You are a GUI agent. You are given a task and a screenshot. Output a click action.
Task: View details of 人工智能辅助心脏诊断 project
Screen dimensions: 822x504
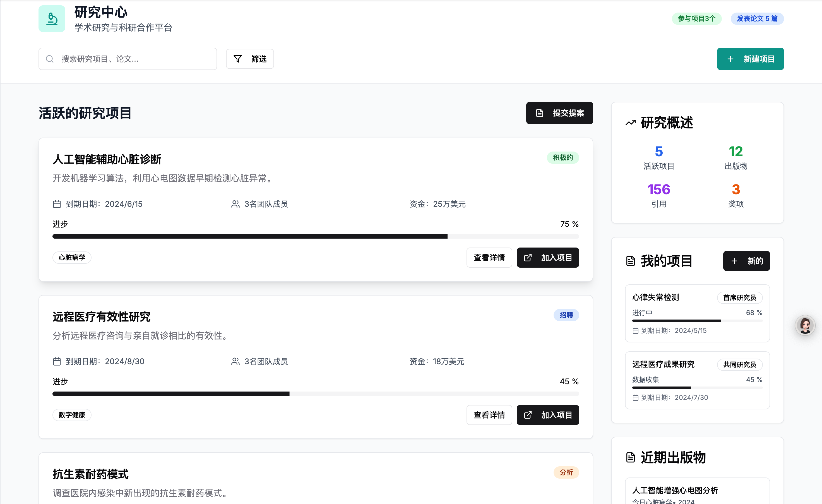(489, 258)
